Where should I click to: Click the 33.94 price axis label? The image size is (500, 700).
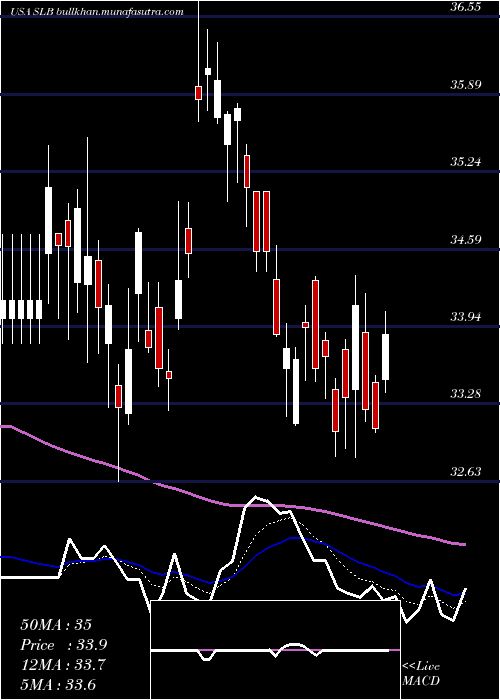(x=466, y=317)
